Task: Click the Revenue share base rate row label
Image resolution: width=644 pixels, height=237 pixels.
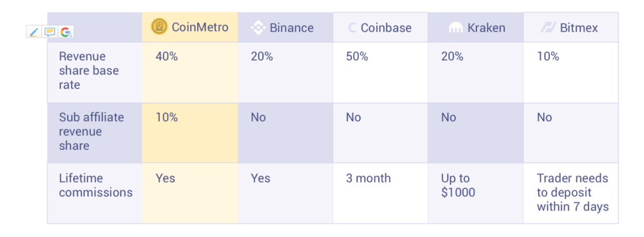Action: tap(89, 70)
